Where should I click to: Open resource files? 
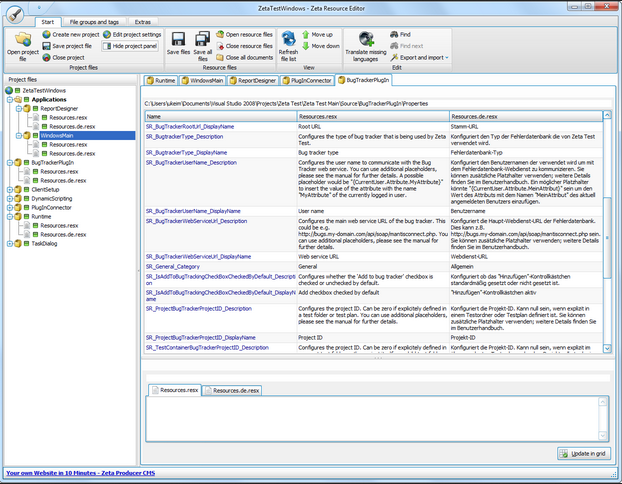(244, 35)
